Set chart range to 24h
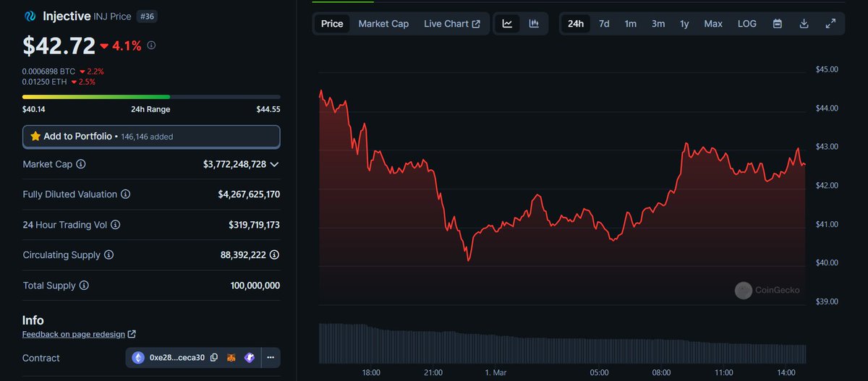 point(576,24)
